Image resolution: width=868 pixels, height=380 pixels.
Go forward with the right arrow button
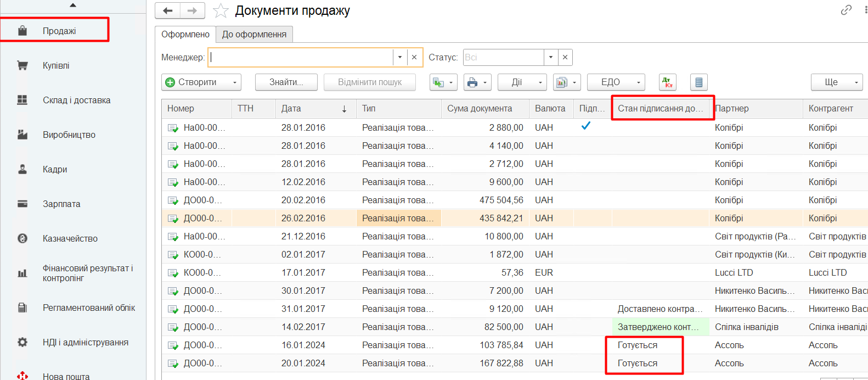(x=192, y=10)
